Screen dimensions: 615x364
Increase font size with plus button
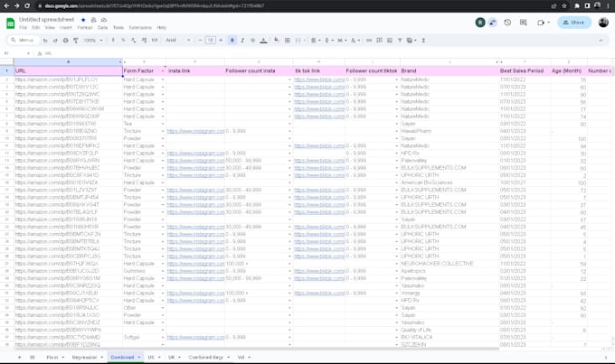(221, 40)
